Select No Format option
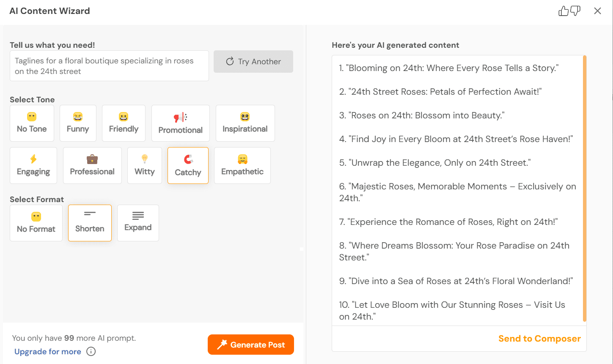Screen dimensions: 613x364 (x=36, y=223)
